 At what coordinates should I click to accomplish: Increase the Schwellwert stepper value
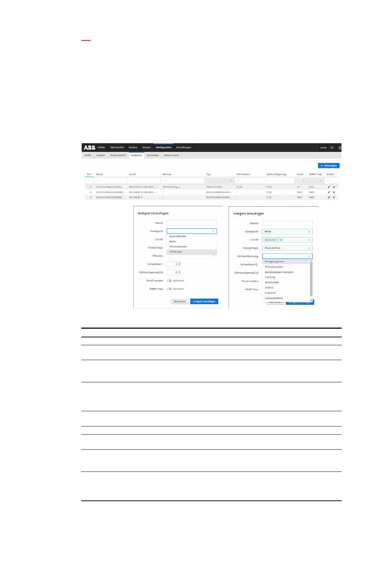coord(179,263)
